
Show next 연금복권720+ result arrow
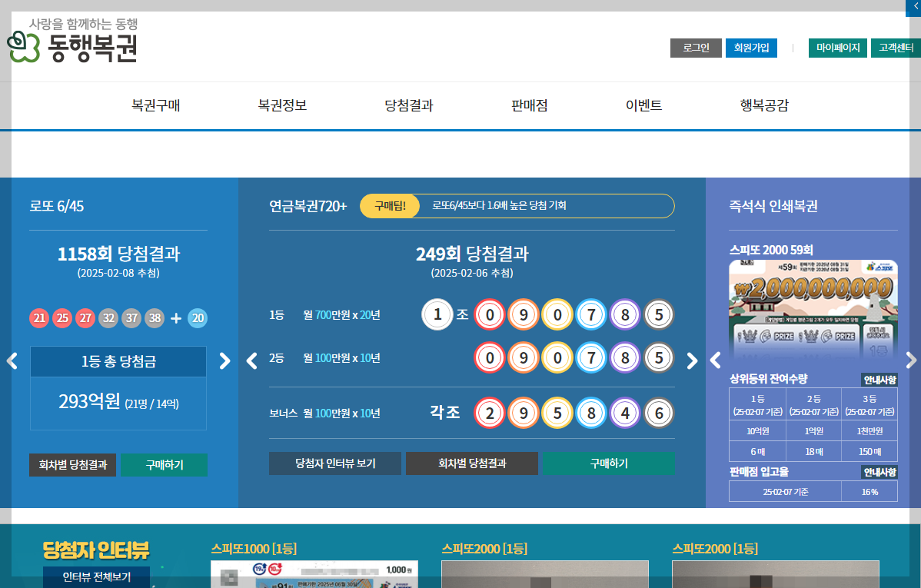coord(692,360)
